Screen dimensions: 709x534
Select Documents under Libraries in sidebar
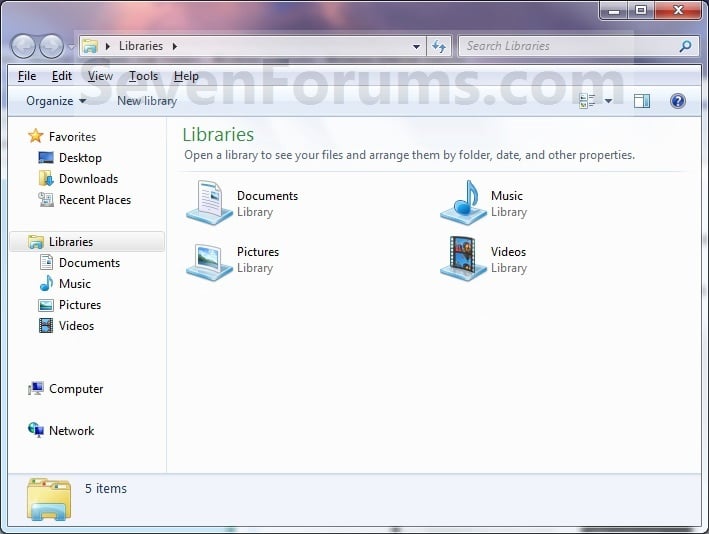click(90, 263)
